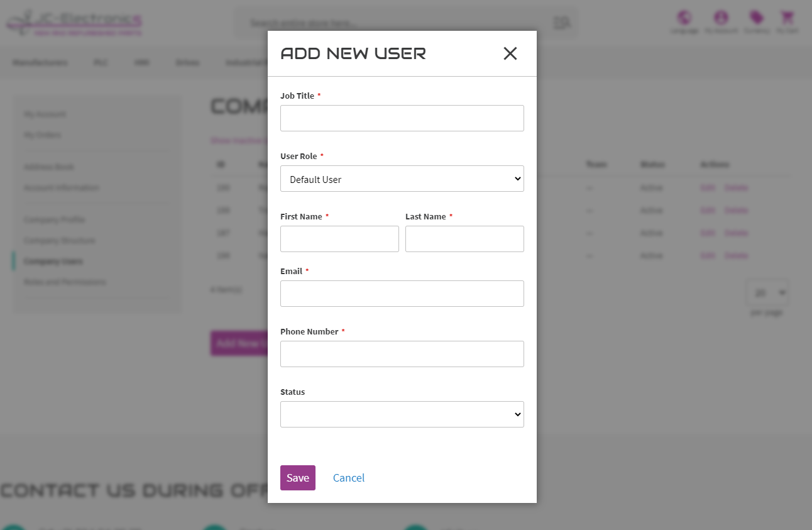Expand the Status dropdown

402,414
